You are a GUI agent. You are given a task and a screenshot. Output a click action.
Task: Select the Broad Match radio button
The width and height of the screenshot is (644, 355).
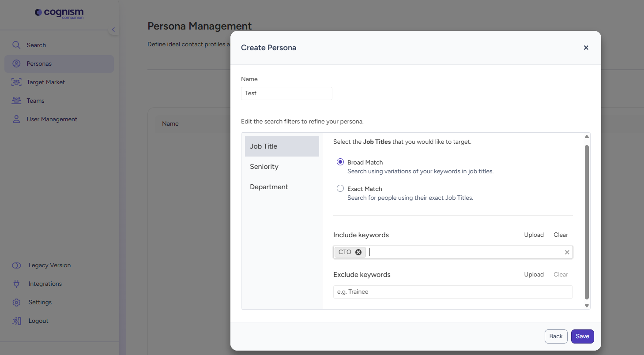(x=340, y=162)
